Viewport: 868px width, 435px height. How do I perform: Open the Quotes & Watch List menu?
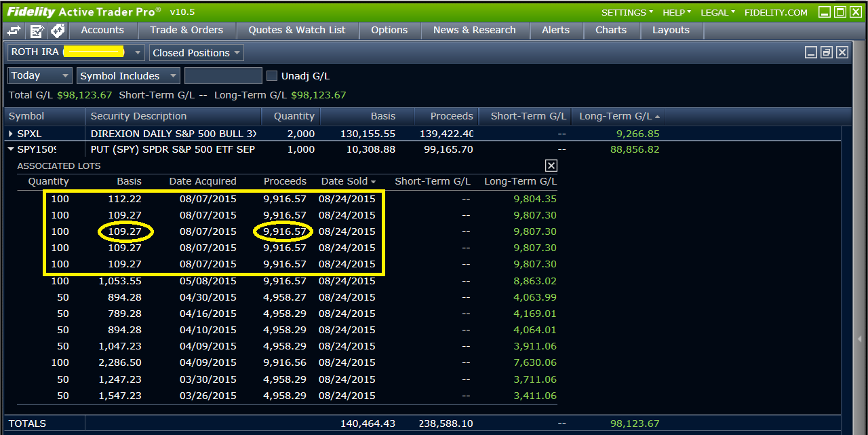click(x=297, y=31)
